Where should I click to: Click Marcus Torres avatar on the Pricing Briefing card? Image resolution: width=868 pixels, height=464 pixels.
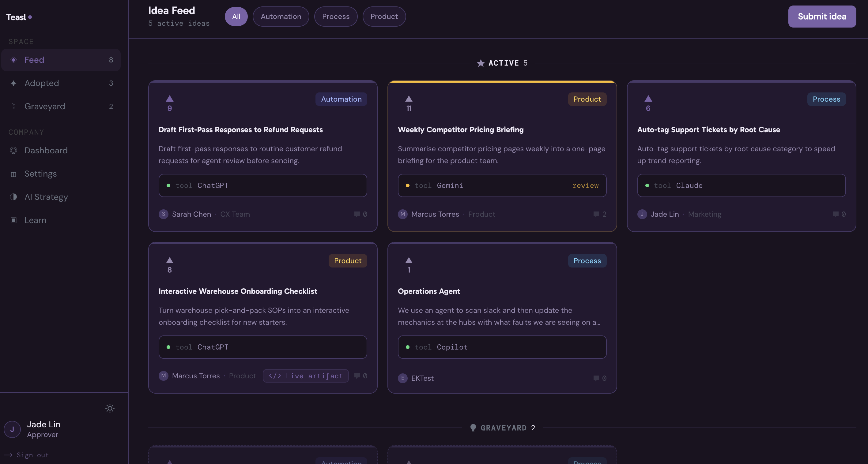pyautogui.click(x=403, y=214)
